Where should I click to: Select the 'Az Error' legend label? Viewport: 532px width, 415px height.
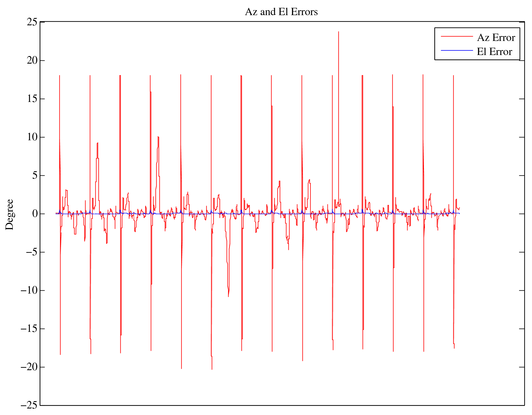point(496,38)
